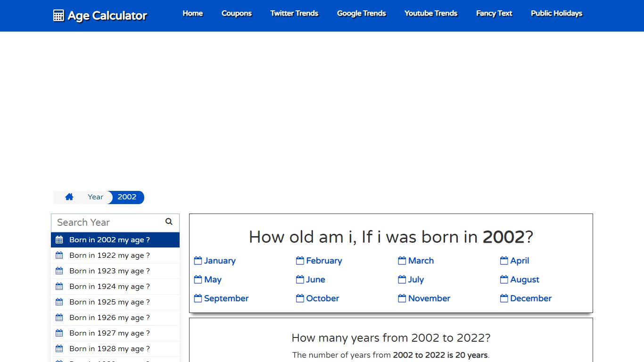Select the September month link
644x362 pixels.
click(x=226, y=298)
